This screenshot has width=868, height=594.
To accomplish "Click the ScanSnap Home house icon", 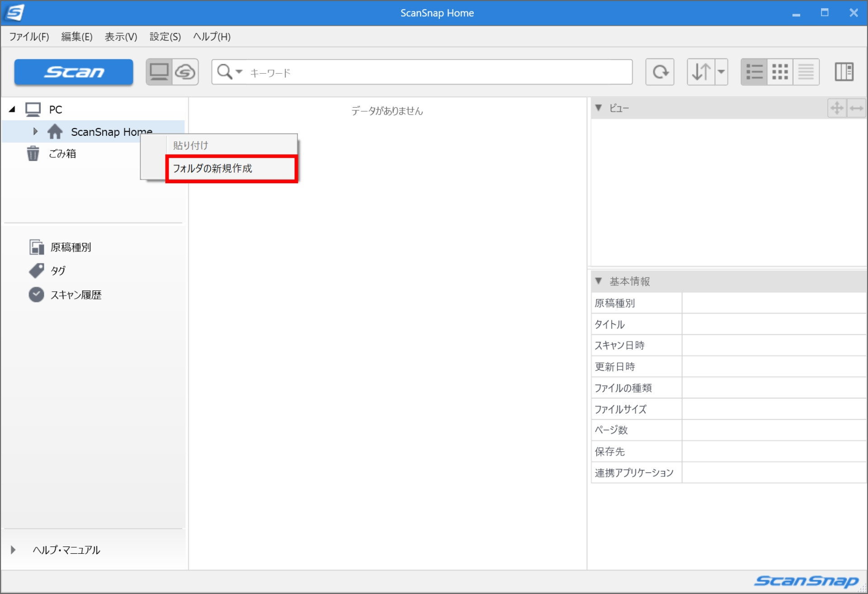I will 55,132.
